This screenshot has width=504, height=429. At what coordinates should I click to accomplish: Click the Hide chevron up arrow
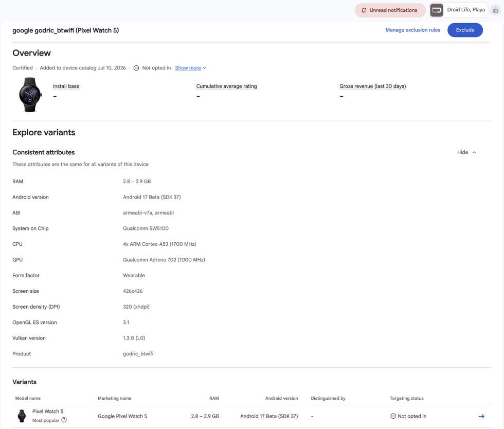point(474,152)
